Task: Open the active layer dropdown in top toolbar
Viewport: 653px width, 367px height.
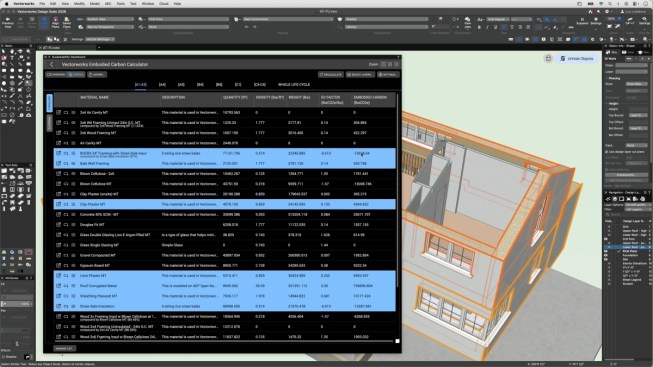Action: [189, 19]
